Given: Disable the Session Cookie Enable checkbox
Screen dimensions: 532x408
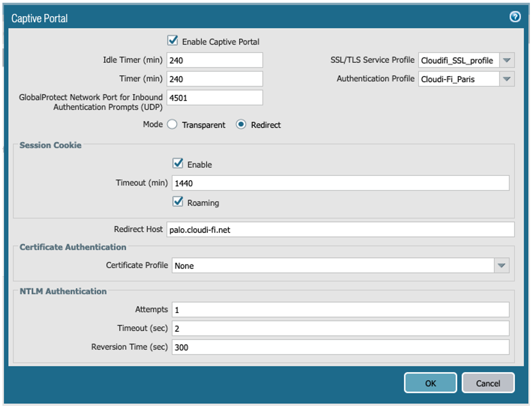Looking at the screenshot, I should coord(178,164).
